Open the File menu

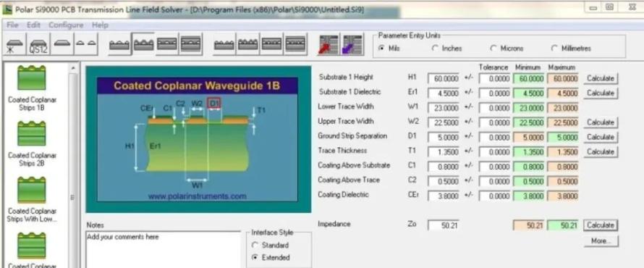point(13,25)
